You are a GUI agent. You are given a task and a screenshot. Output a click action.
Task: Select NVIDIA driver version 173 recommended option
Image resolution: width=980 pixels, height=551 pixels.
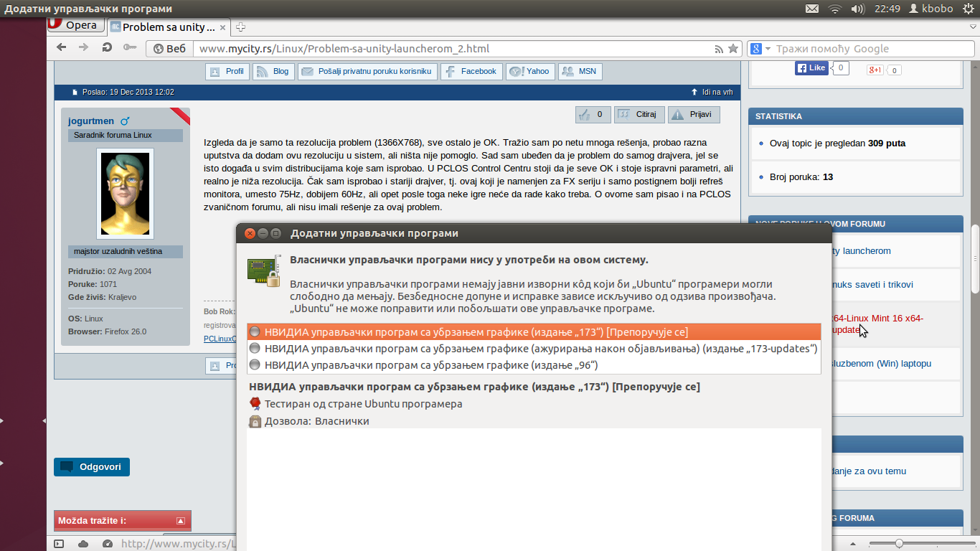[534, 331]
